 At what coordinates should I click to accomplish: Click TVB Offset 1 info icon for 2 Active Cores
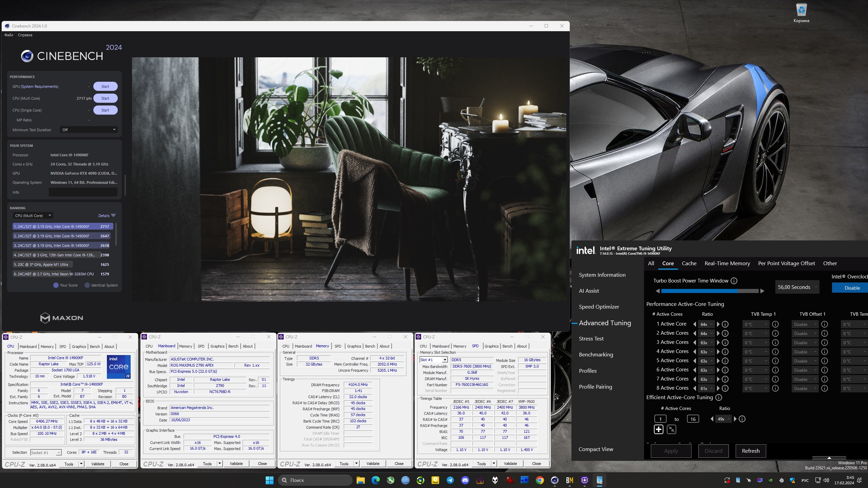(825, 333)
